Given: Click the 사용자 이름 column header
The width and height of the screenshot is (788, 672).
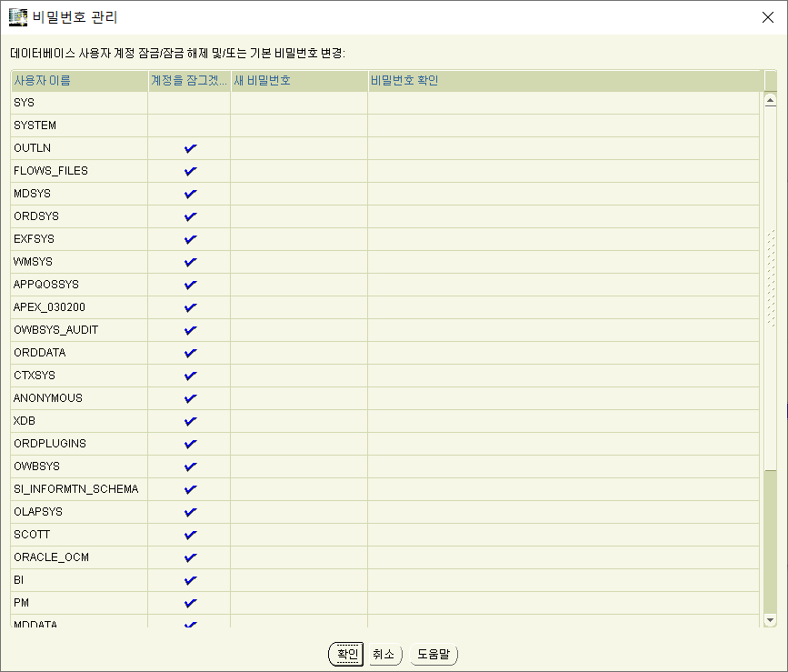Looking at the screenshot, I should pyautogui.click(x=79, y=80).
